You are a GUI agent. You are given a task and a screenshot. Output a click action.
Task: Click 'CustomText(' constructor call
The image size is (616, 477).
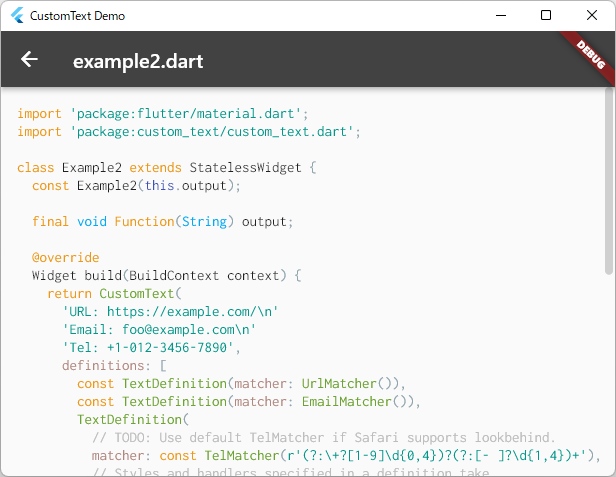(x=140, y=294)
